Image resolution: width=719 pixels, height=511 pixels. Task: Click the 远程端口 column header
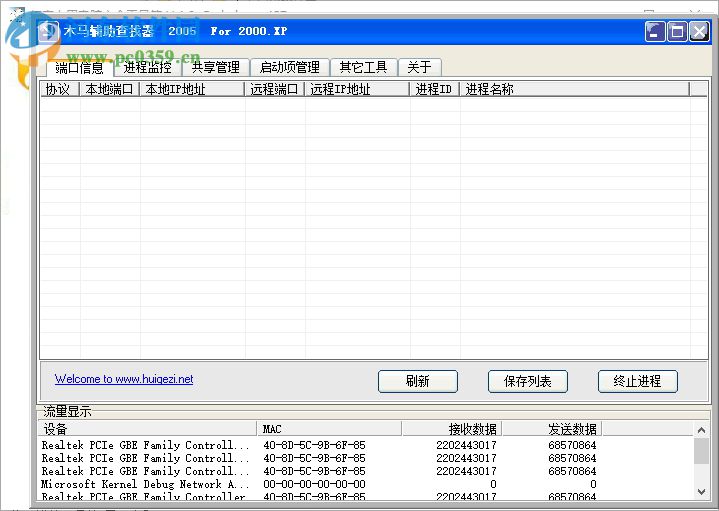(x=275, y=89)
